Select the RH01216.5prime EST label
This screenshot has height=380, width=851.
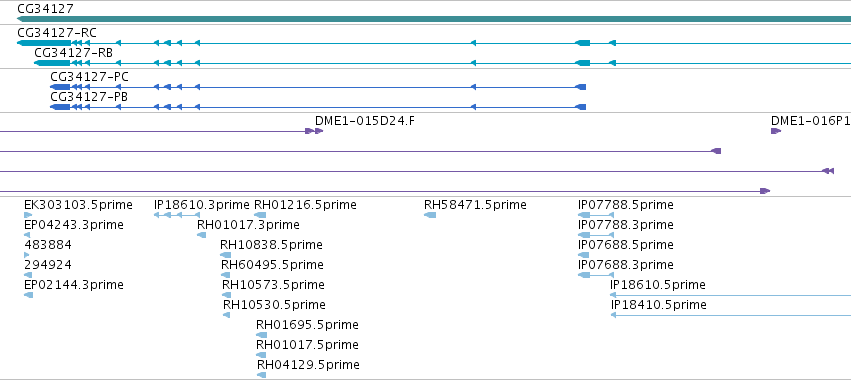pos(306,205)
